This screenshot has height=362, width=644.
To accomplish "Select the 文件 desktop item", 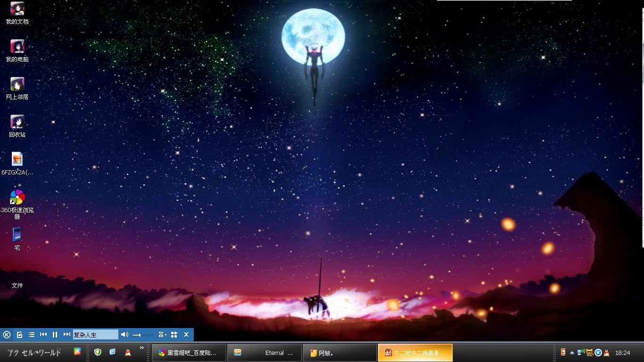I will click(x=17, y=285).
